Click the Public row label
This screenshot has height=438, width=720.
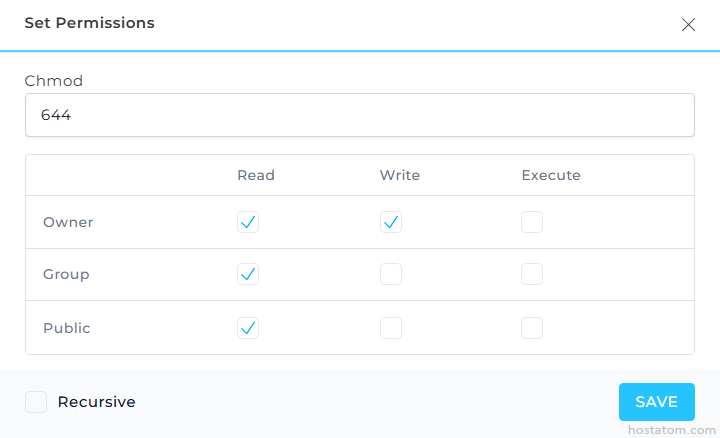66,328
